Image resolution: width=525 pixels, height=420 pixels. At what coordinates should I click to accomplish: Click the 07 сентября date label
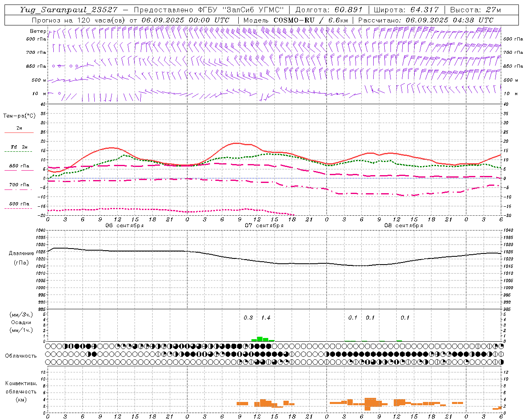tap(264, 226)
